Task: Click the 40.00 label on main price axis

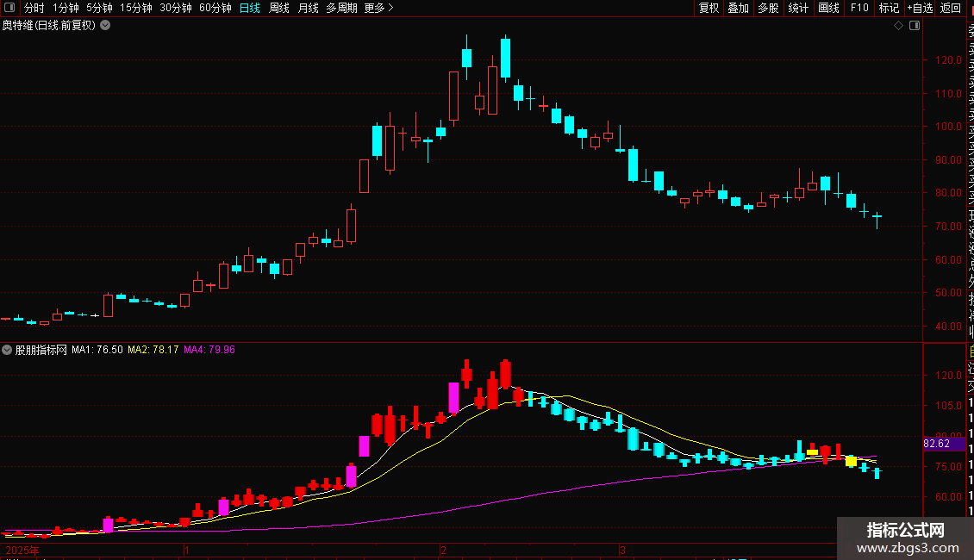Action: [948, 327]
